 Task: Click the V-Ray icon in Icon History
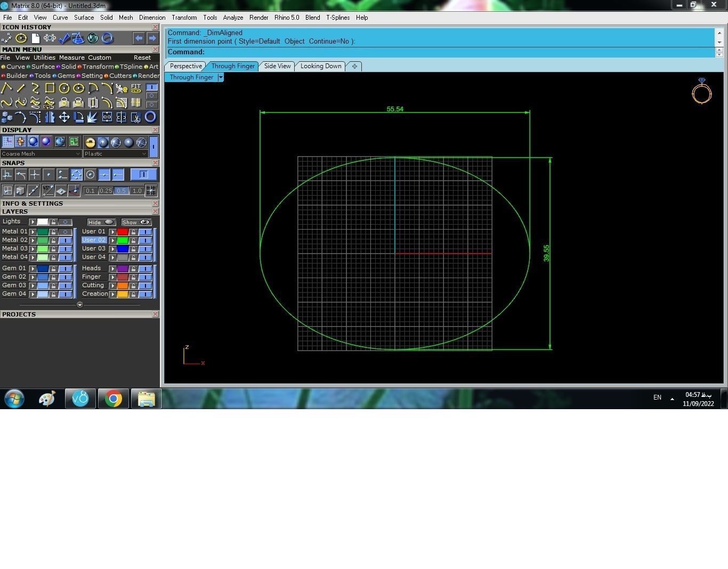click(x=93, y=38)
